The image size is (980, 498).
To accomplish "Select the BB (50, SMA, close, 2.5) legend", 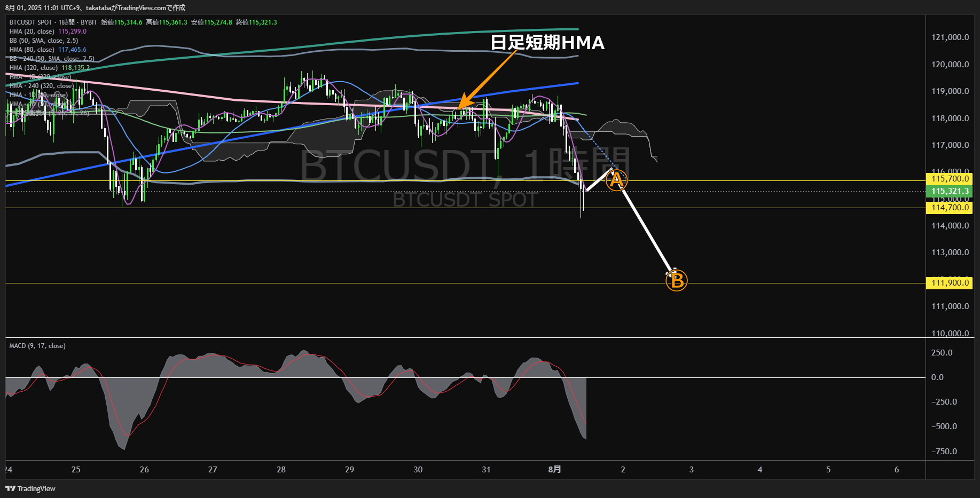I will coord(44,41).
